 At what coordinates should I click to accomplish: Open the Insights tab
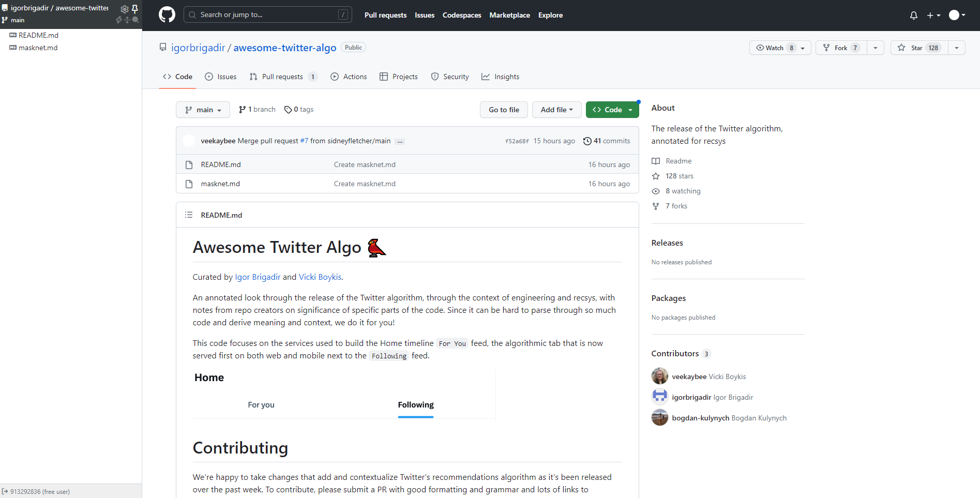point(501,77)
